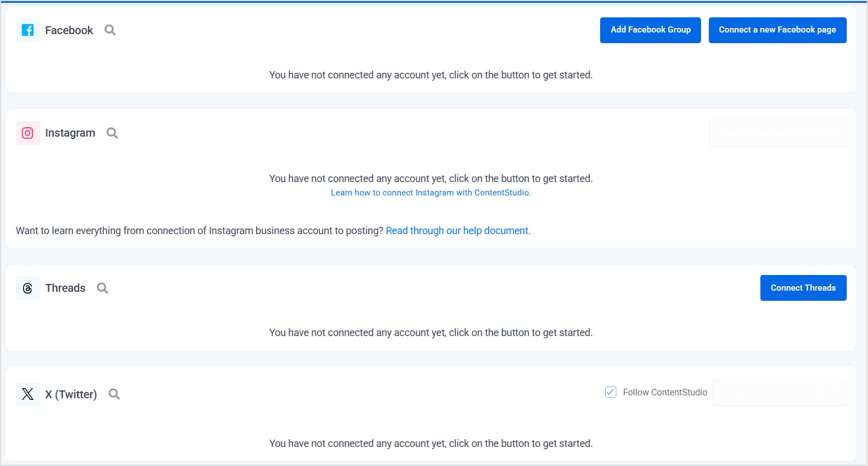Click the X (Twitter) section heading text

click(x=71, y=394)
